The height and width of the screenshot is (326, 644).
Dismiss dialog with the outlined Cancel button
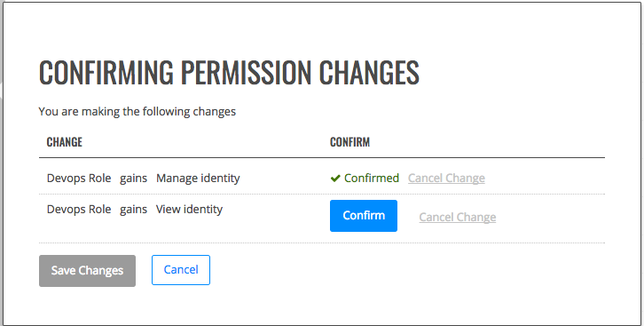tap(181, 270)
